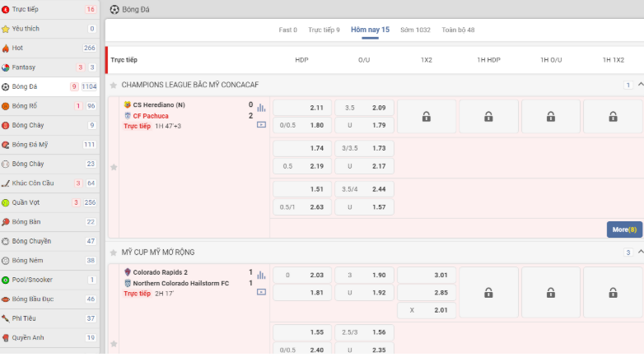Screen dimensions: 644x357
Task: Collapse the Mỹ Cup Mỹ Mở Rộng section
Action: pyautogui.click(x=641, y=252)
